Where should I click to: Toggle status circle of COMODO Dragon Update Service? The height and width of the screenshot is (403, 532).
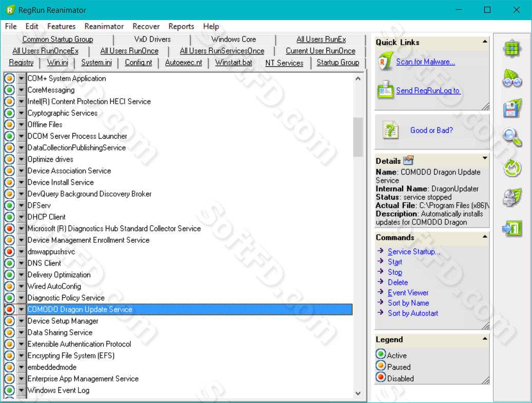coord(10,309)
